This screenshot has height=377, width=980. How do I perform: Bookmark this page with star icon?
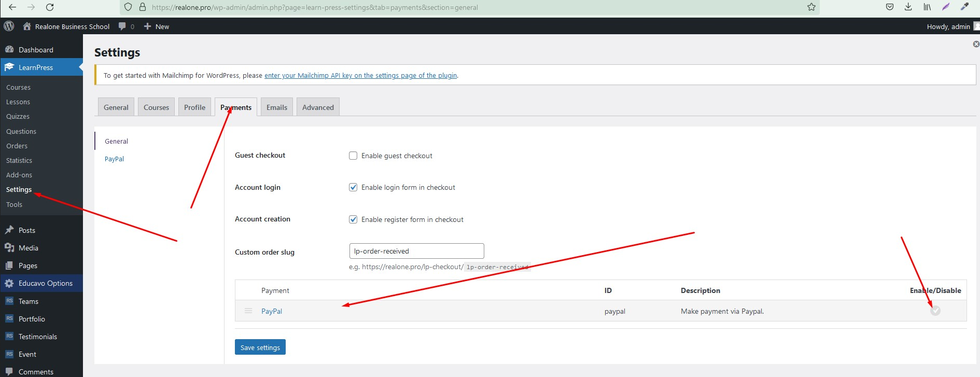811,7
